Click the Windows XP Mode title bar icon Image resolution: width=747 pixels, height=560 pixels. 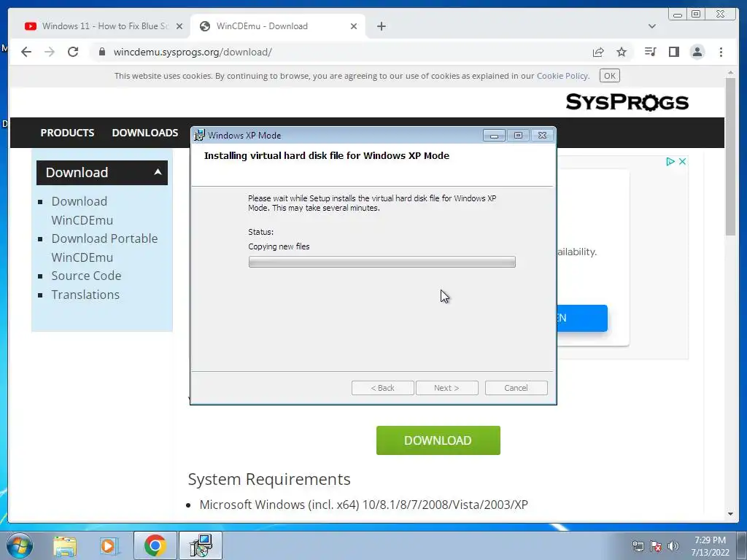199,135
